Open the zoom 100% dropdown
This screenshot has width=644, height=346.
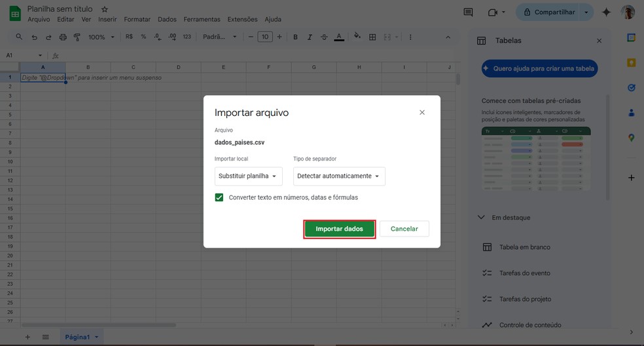(x=101, y=37)
